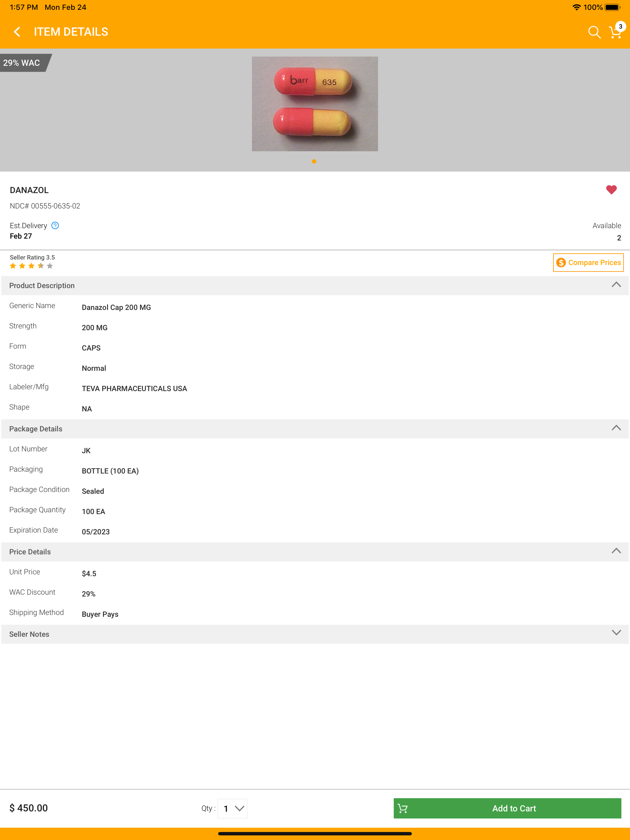
Task: Expand the Seller Notes section
Action: (x=616, y=633)
